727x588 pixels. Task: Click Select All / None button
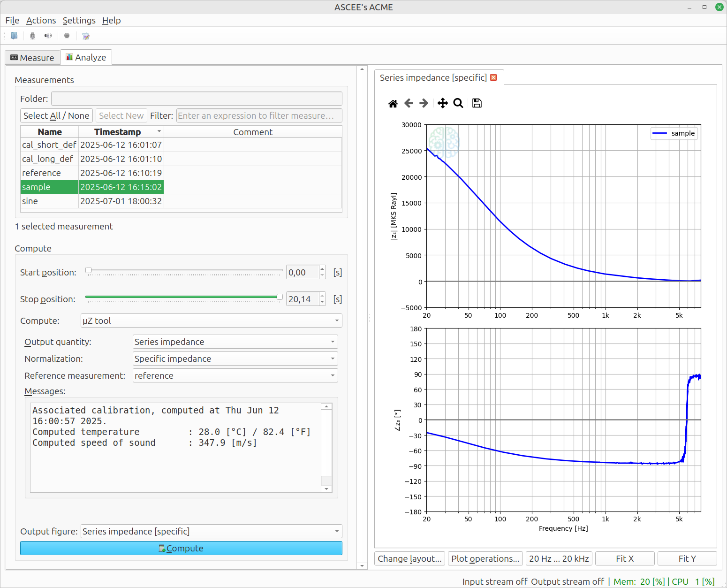pyautogui.click(x=56, y=115)
